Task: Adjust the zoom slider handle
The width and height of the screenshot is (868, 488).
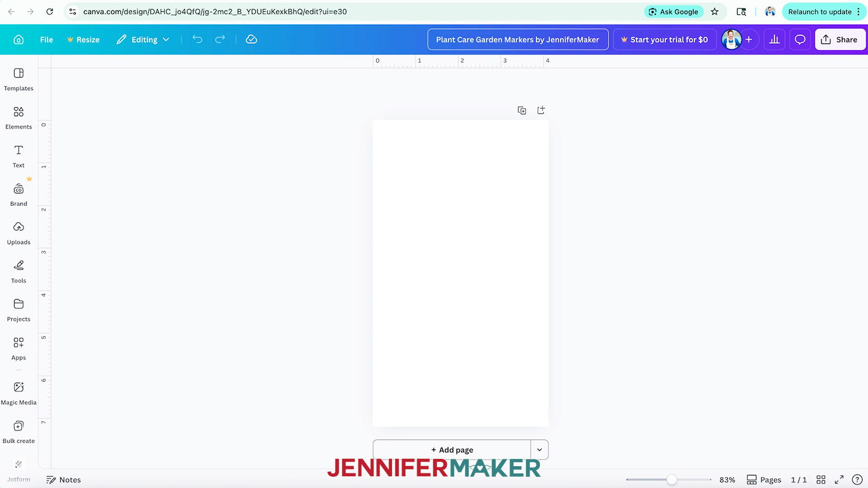Action: [x=671, y=480]
